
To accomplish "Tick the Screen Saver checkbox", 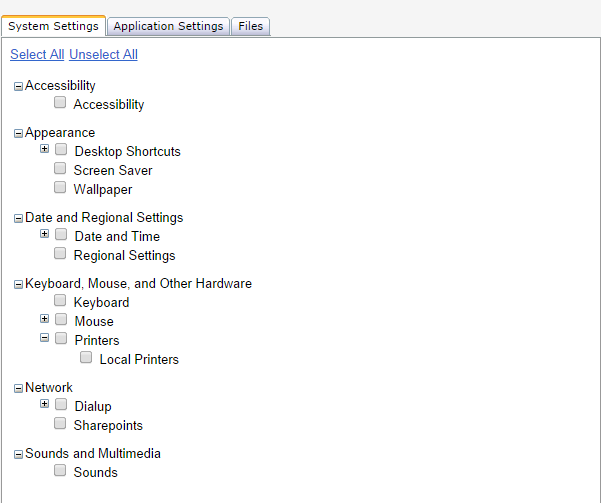I will (60, 168).
